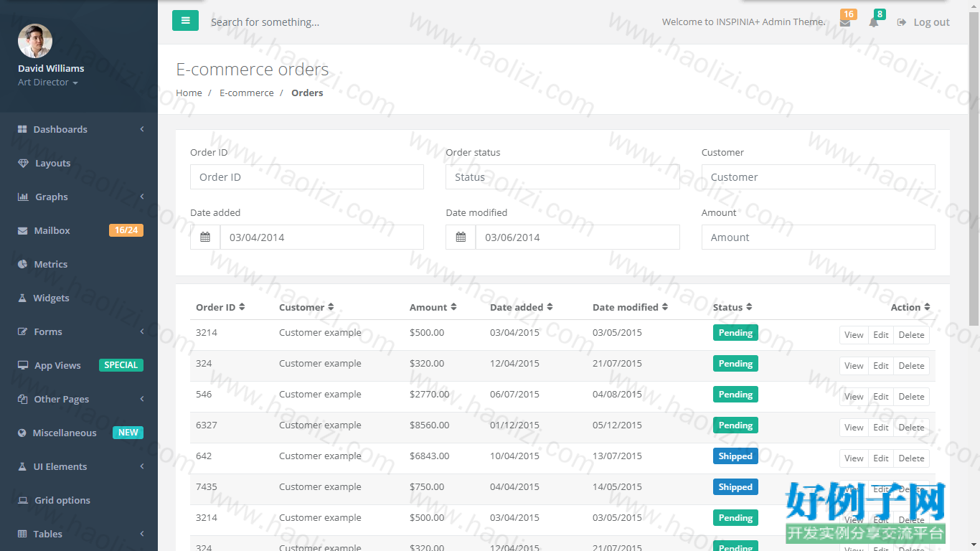Expand the Dashboards menu arrow

tap(142, 129)
